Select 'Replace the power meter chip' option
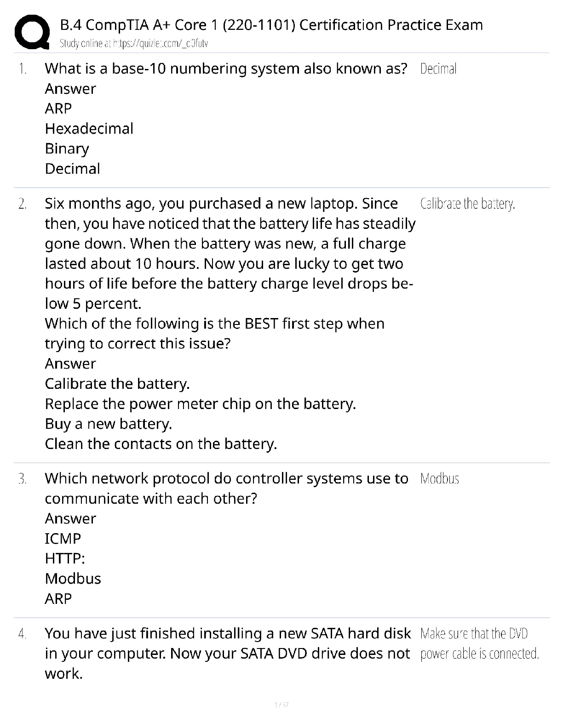Image resolution: width=563 pixels, height=728 pixels. pyautogui.click(x=200, y=404)
